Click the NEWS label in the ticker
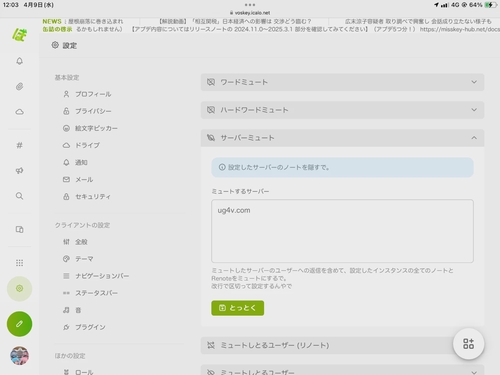Screen dimensions: 500x375 tap(52, 21)
